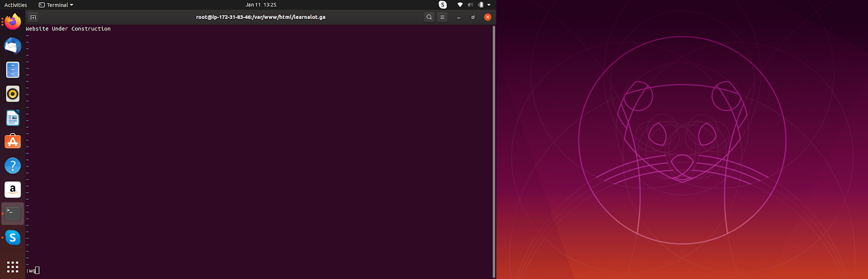Open Skype from the dock
868x279 pixels.
point(13,237)
